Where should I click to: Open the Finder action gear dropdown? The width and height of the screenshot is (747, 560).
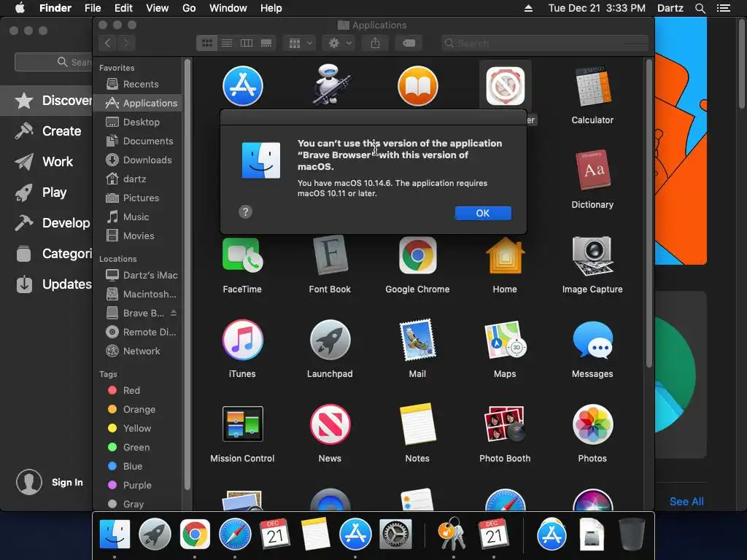[x=339, y=43]
